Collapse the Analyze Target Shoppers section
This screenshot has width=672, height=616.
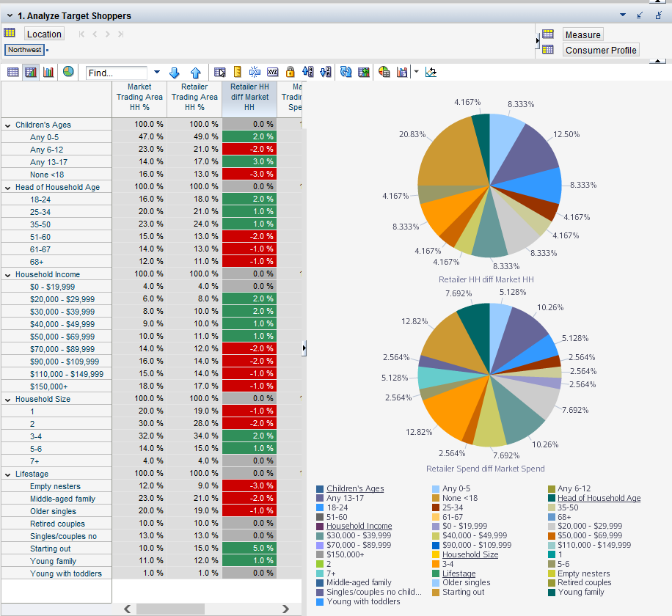10,15
